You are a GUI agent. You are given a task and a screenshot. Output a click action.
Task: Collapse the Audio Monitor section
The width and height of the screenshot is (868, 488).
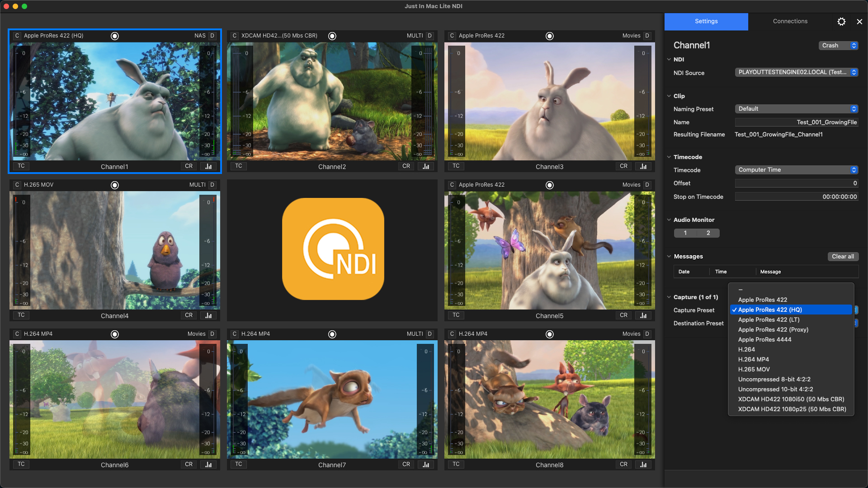tap(669, 220)
